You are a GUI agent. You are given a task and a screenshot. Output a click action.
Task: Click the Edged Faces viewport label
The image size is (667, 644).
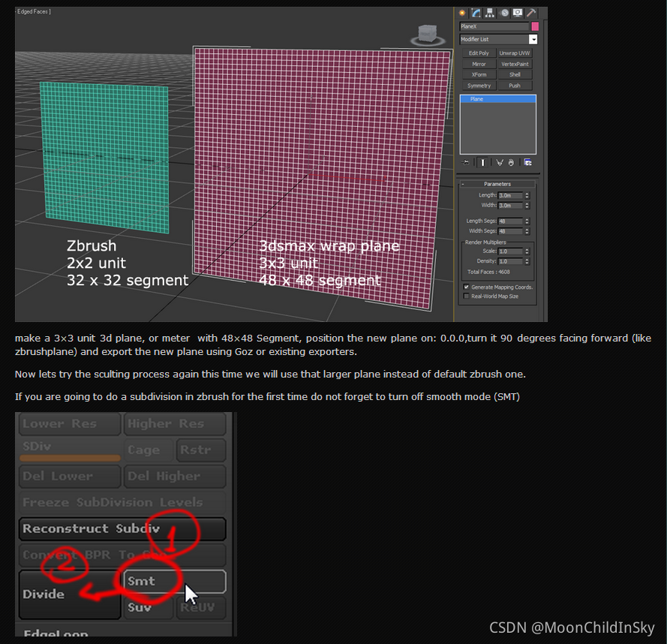tap(33, 11)
